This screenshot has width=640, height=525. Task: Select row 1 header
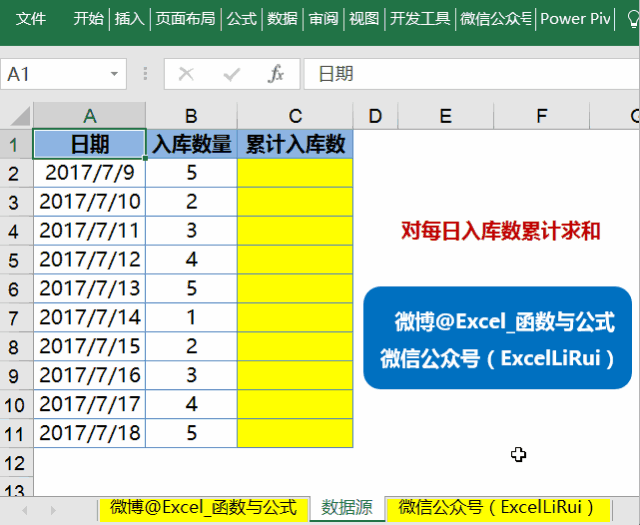pos(16,144)
